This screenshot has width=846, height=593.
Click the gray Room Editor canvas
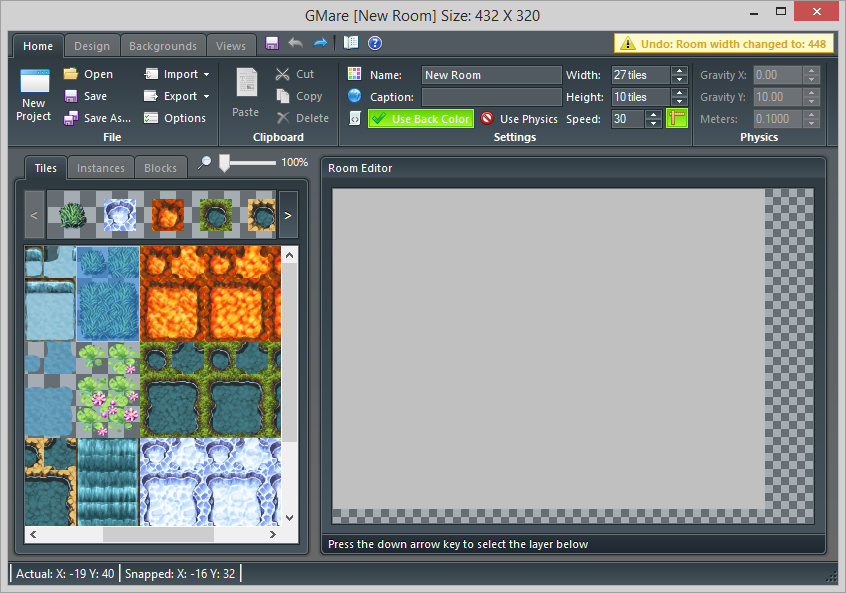548,348
